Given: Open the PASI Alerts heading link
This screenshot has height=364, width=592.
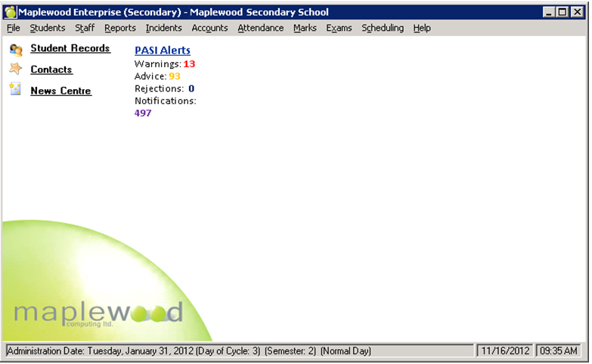Looking at the screenshot, I should [163, 51].
